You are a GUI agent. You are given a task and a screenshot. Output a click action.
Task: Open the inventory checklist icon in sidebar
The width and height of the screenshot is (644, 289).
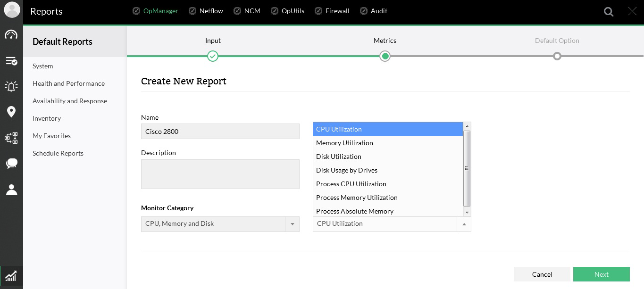tap(11, 61)
